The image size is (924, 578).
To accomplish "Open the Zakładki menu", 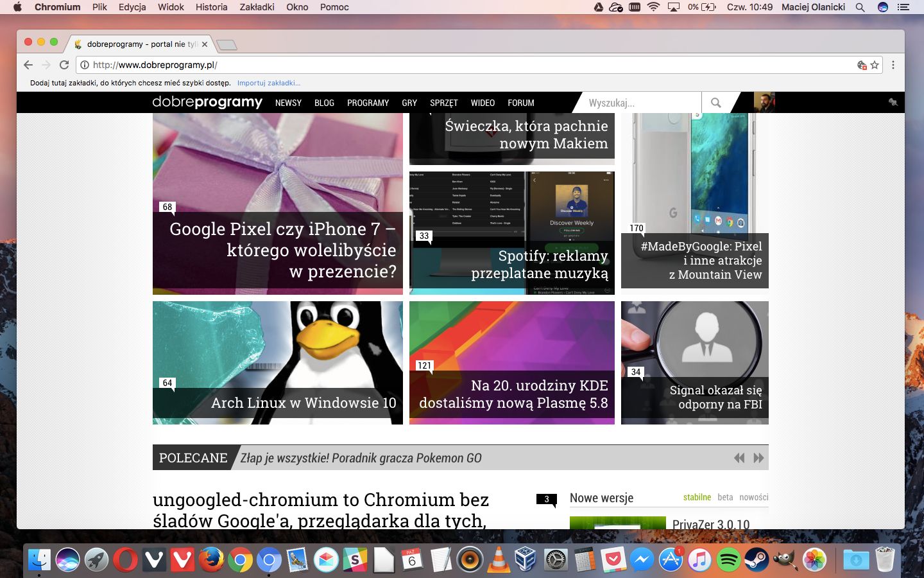I will (257, 7).
